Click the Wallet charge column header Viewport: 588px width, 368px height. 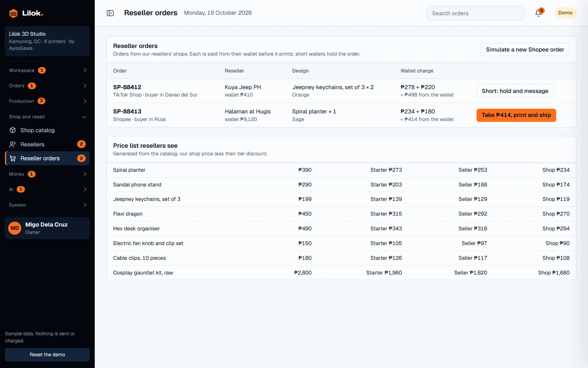(417, 71)
